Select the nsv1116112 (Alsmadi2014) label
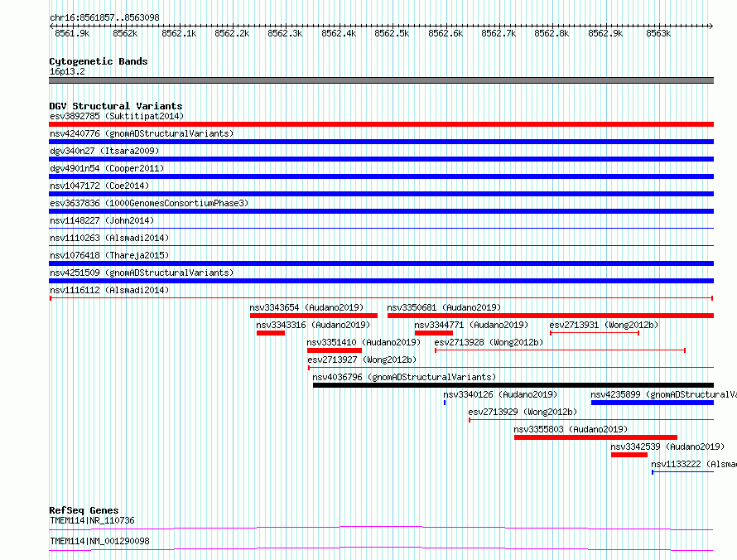This screenshot has width=737, height=560. point(109,290)
